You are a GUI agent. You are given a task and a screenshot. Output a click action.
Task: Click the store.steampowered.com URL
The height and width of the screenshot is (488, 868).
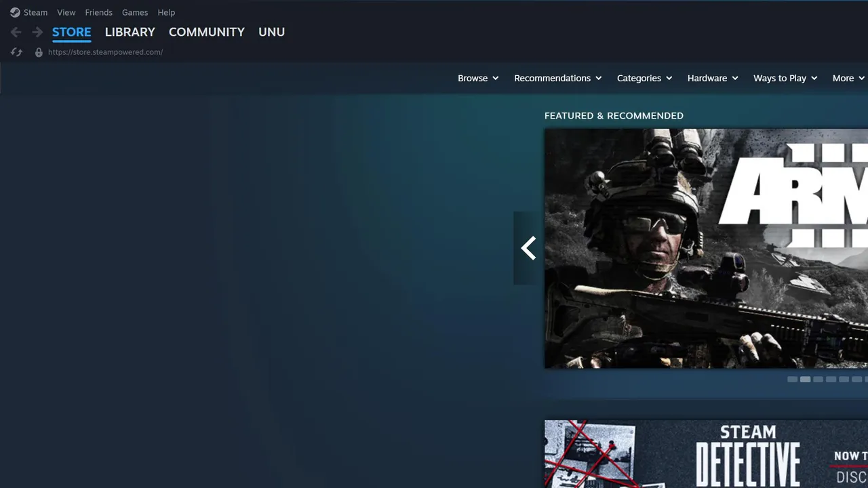click(105, 52)
